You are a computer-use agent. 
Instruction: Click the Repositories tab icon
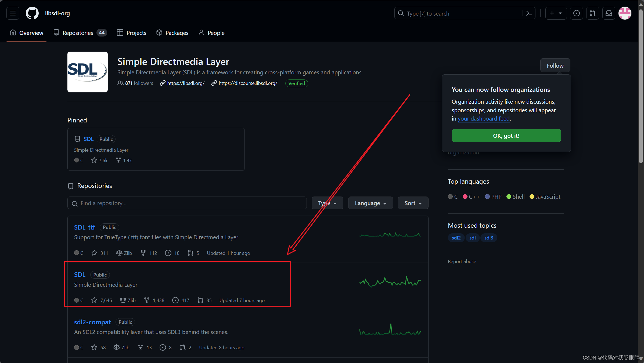[56, 33]
